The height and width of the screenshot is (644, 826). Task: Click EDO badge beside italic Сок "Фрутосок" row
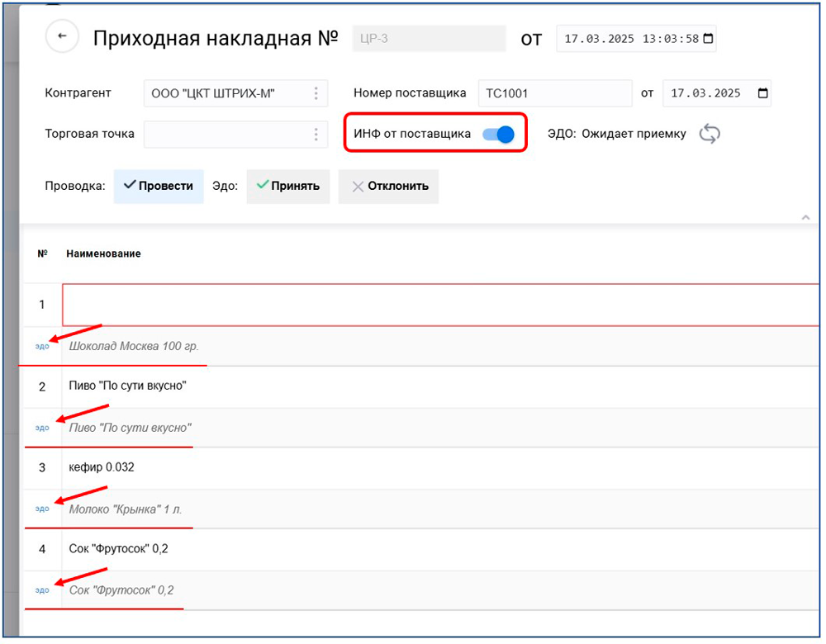click(42, 590)
